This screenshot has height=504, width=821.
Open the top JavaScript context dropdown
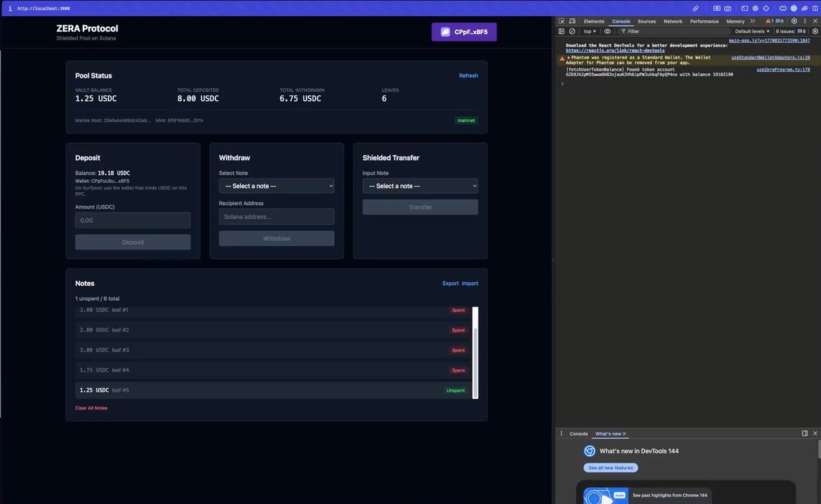point(590,31)
